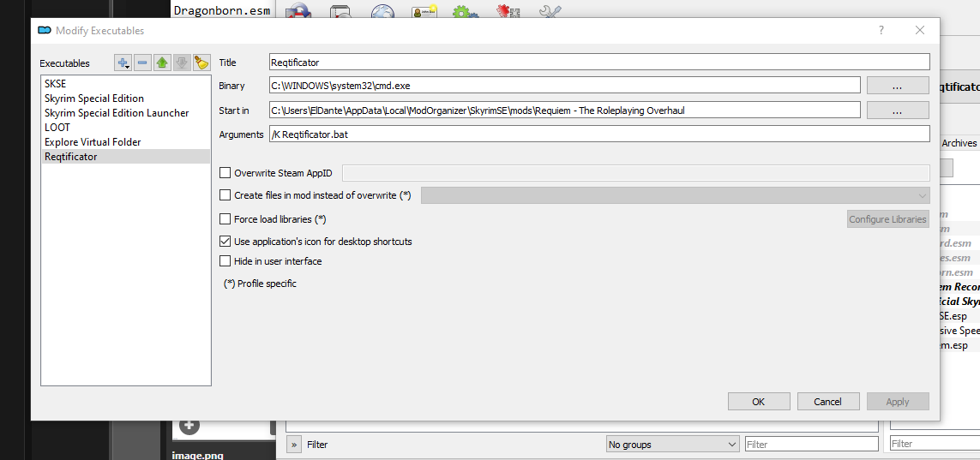This screenshot has width=980, height=460.
Task: Switch to Archives tab in main window
Action: (x=959, y=143)
